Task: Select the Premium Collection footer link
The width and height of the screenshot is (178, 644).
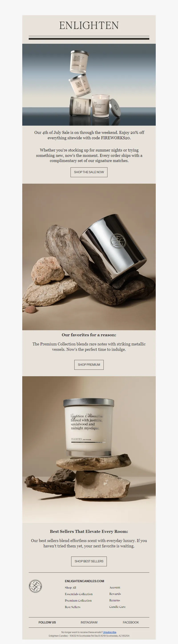Action: [x=78, y=600]
